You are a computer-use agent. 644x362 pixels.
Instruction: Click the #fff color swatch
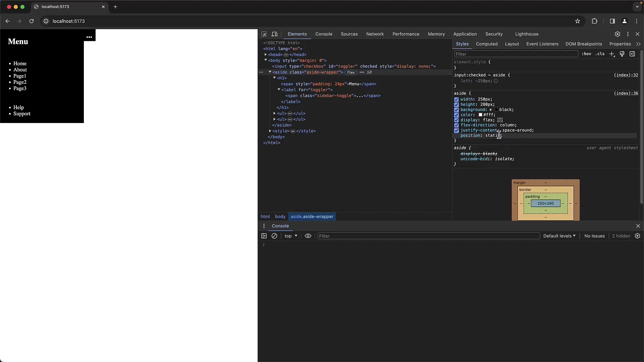tap(480, 115)
